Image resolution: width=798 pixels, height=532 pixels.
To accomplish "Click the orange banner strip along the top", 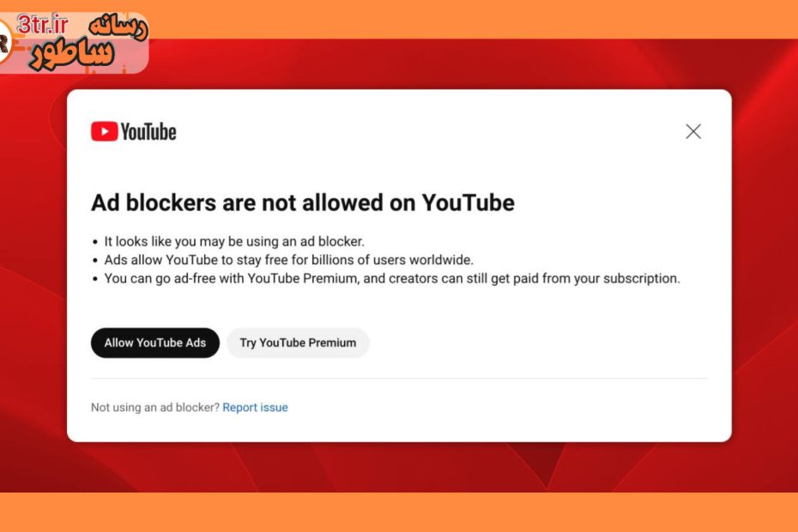I will [472, 17].
